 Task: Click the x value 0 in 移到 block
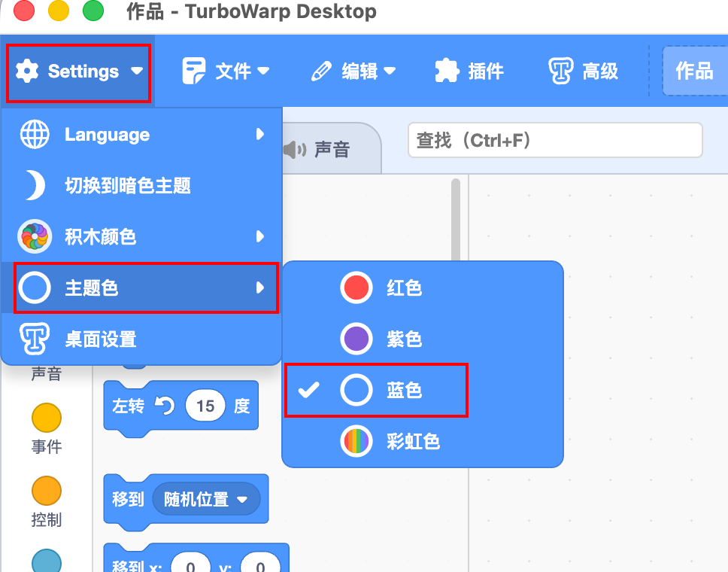point(190,563)
